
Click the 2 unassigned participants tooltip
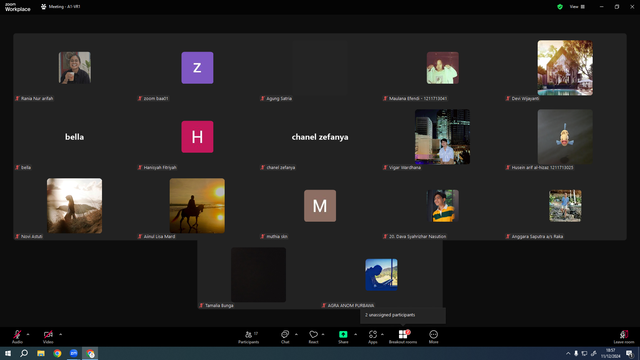(403, 315)
